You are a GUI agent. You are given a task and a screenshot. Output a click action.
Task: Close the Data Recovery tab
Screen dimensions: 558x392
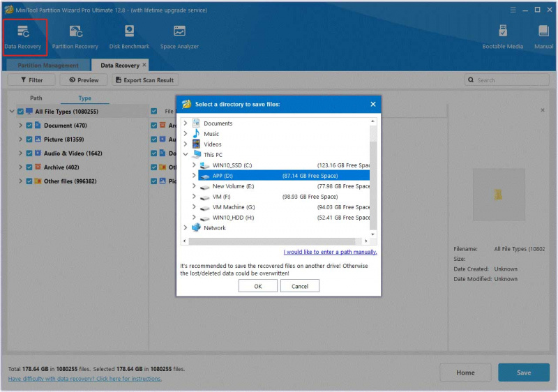pyautogui.click(x=144, y=65)
